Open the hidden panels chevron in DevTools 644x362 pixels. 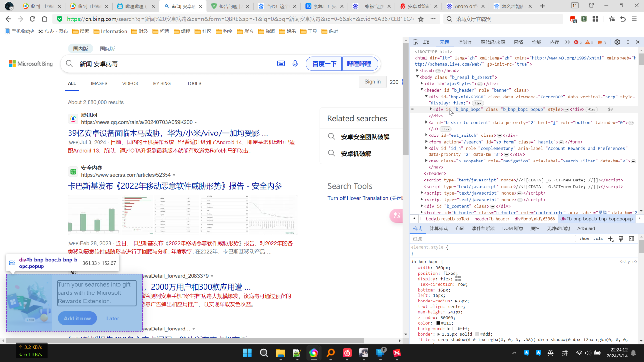pos(567,42)
